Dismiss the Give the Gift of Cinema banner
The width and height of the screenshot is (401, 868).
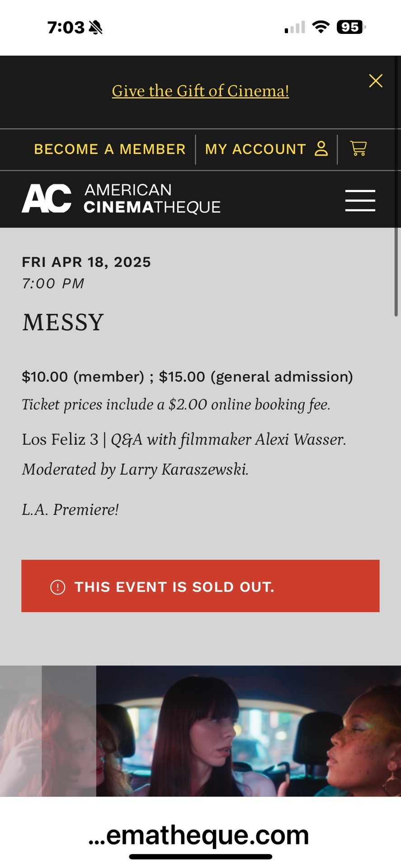(376, 81)
